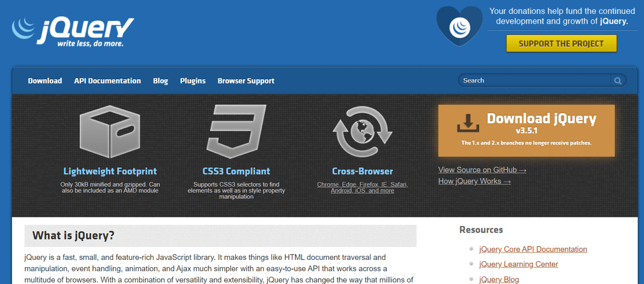Screen dimensions: 644x284
Task: Click the download arrow icon
Action: coord(468,123)
